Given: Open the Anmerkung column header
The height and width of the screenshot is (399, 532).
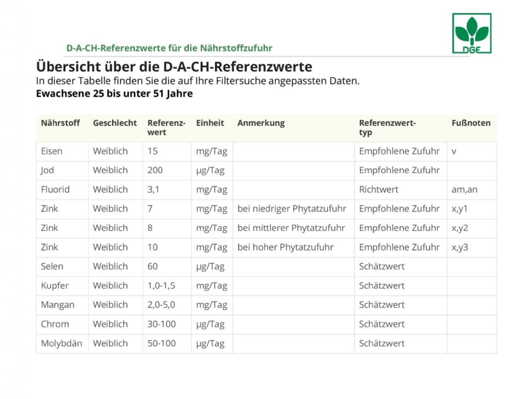Looking at the screenshot, I should pyautogui.click(x=261, y=123).
